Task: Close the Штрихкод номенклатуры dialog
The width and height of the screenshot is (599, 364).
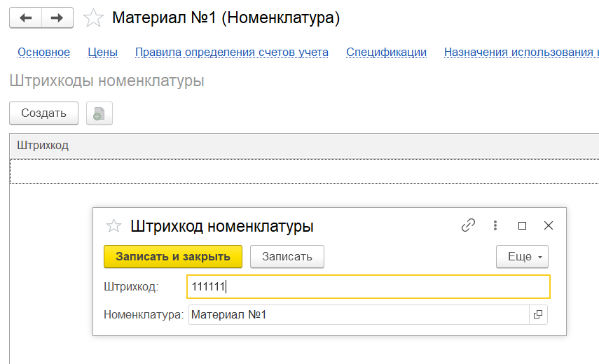Action: click(x=549, y=225)
